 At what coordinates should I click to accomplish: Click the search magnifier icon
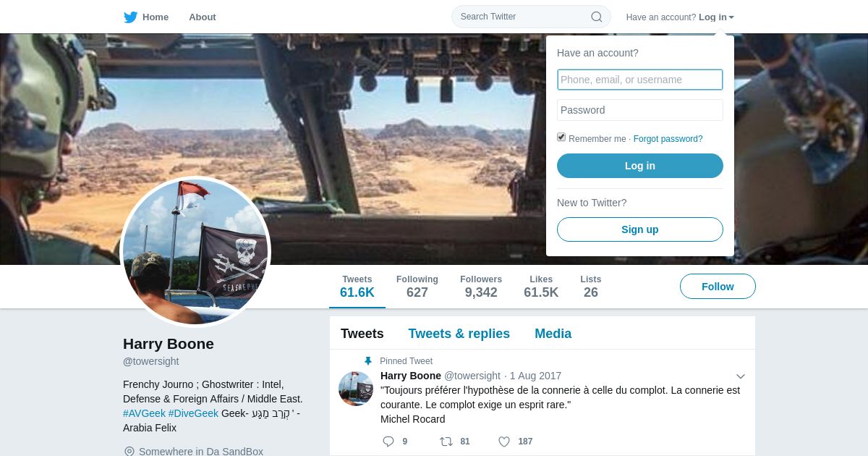point(597,17)
